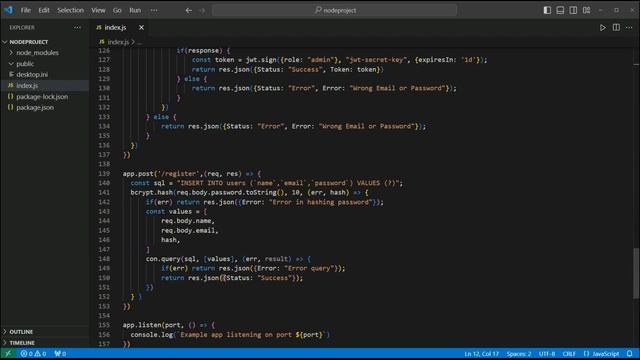Click the editor vertical scrollbar thumb
Viewport: 640px width, 360px height.
636,273
